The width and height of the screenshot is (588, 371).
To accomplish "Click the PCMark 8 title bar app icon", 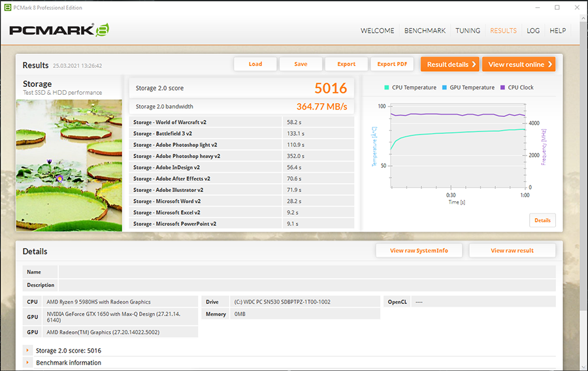I will [7, 7].
